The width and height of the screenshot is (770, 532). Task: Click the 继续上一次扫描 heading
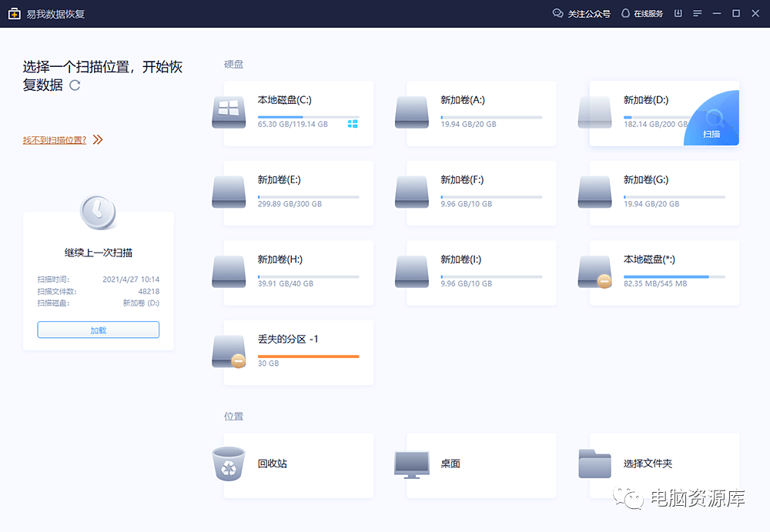99,253
